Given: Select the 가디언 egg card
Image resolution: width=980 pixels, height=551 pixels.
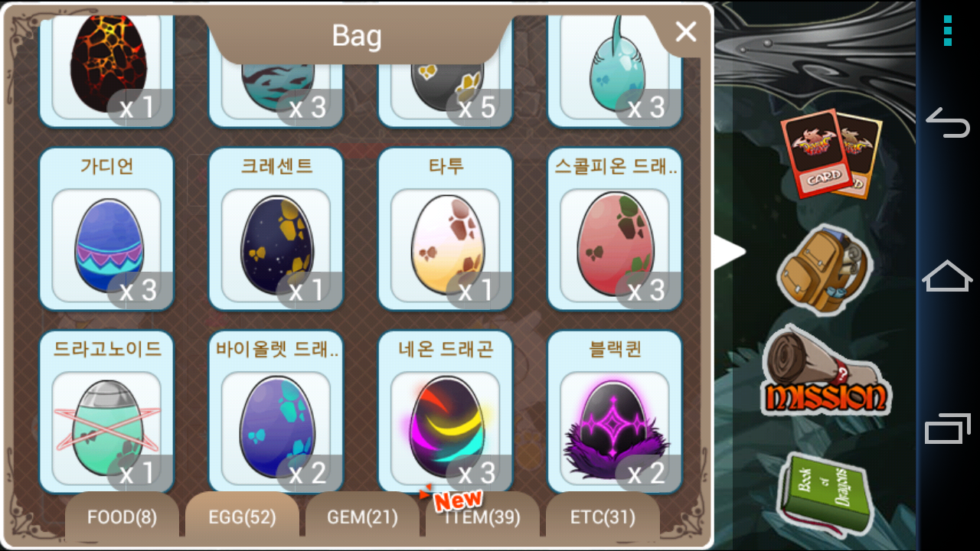Looking at the screenshot, I should point(106,229).
